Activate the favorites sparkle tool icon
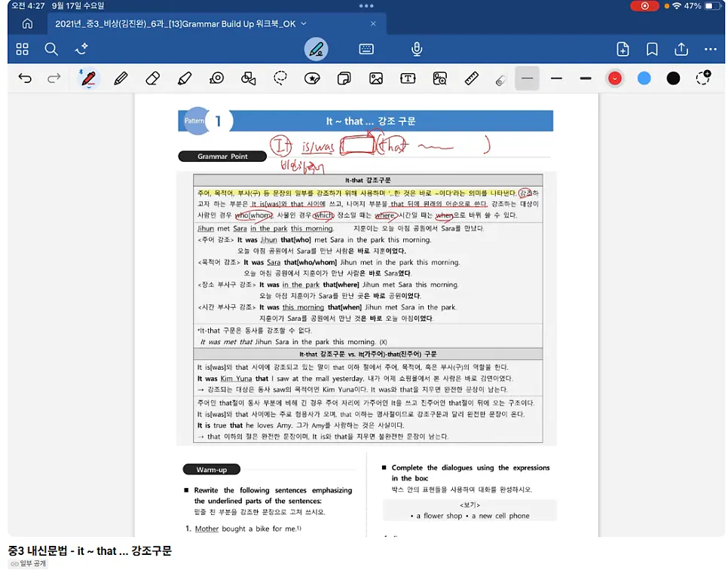The width and height of the screenshot is (728, 570). (x=81, y=49)
